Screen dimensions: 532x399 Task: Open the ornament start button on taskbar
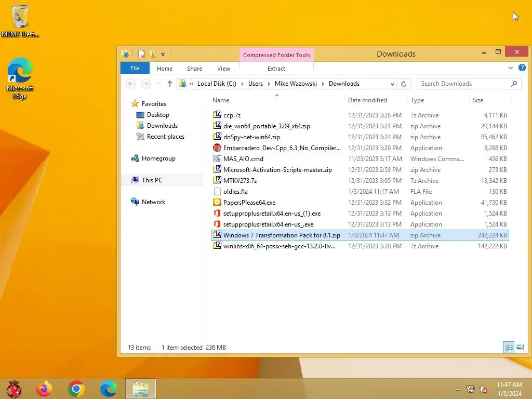coord(14,389)
